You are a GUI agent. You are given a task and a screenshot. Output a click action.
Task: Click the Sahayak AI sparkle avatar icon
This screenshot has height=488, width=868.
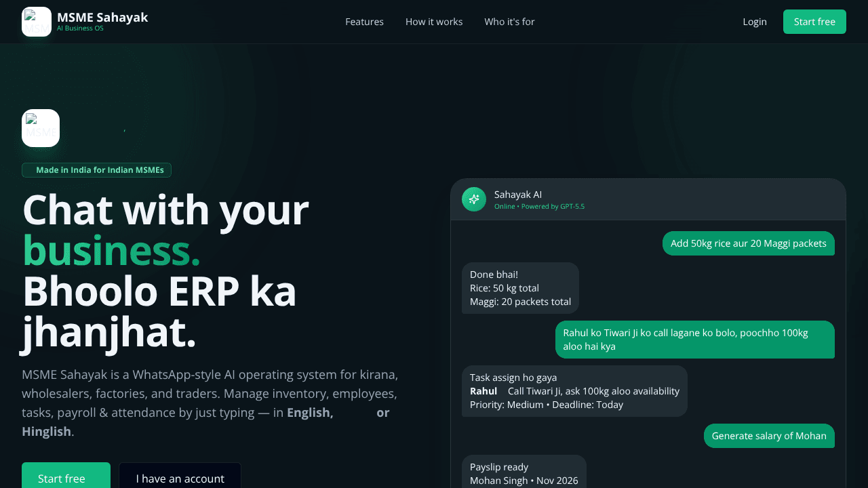[x=474, y=199]
